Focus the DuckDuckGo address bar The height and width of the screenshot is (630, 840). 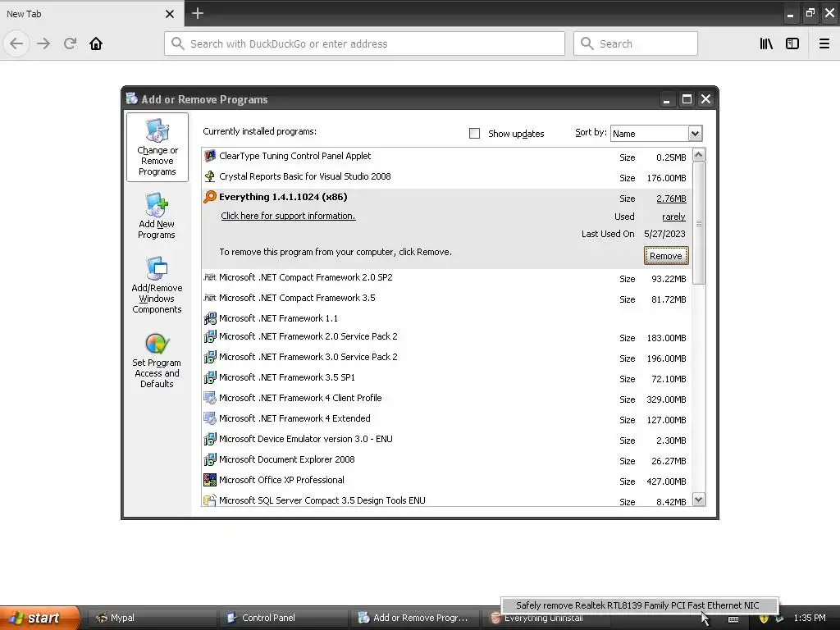pos(364,43)
